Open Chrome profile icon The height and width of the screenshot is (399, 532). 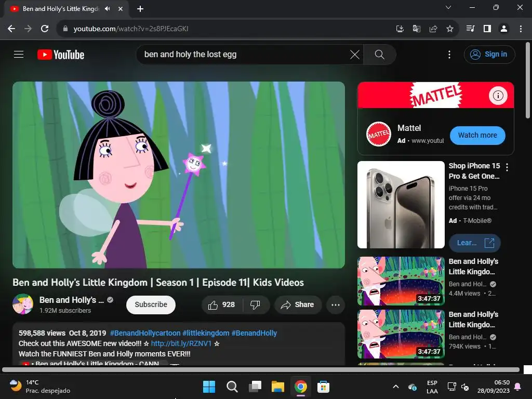tap(504, 29)
